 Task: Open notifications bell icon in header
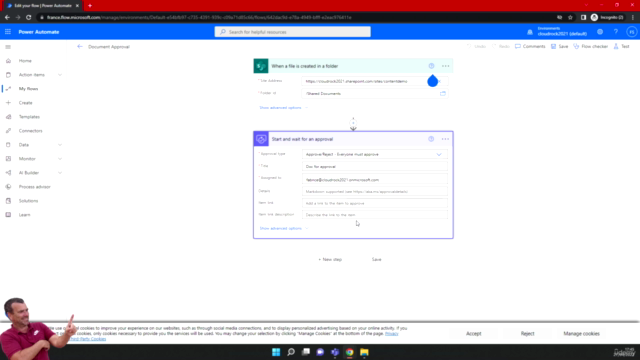pos(530,32)
